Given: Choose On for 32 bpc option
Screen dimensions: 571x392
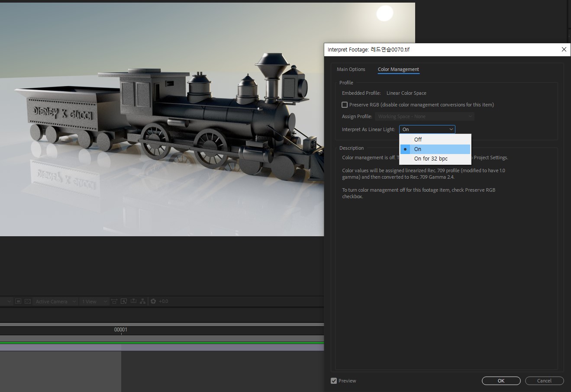Looking at the screenshot, I should click(x=435, y=159).
